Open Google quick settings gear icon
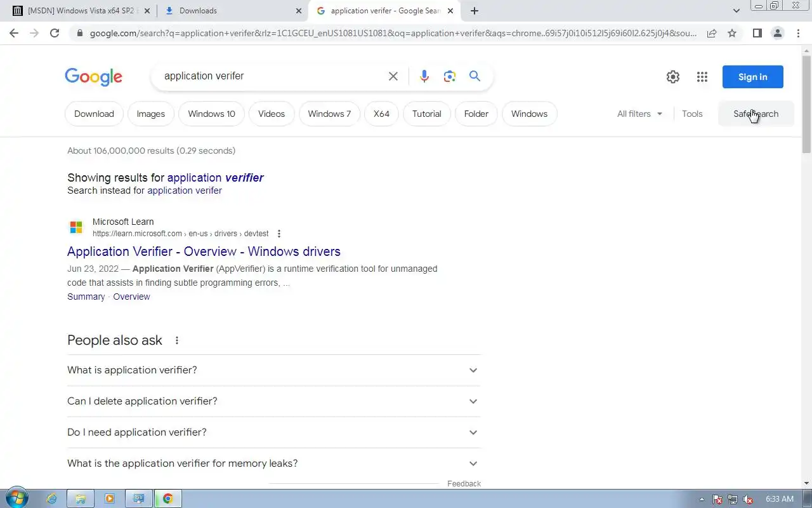Image resolution: width=812 pixels, height=508 pixels. tap(673, 77)
